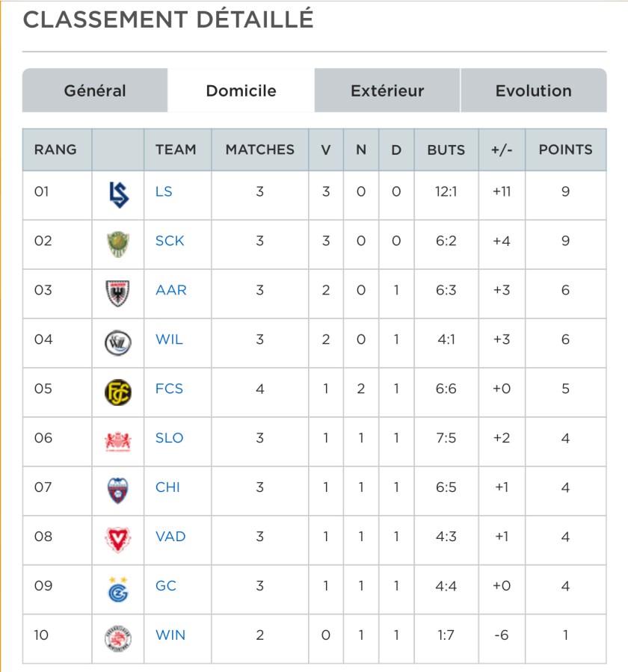
Task: Show the Evolution tab
Action: 534,90
